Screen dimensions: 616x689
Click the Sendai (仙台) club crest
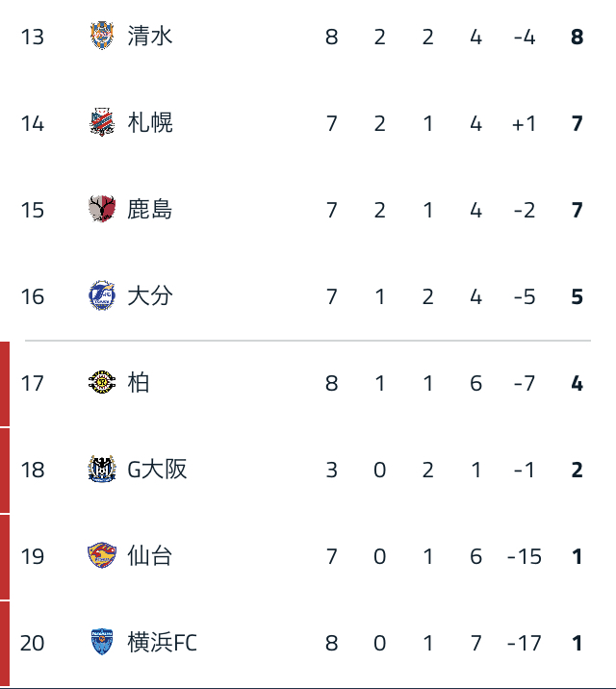click(102, 555)
